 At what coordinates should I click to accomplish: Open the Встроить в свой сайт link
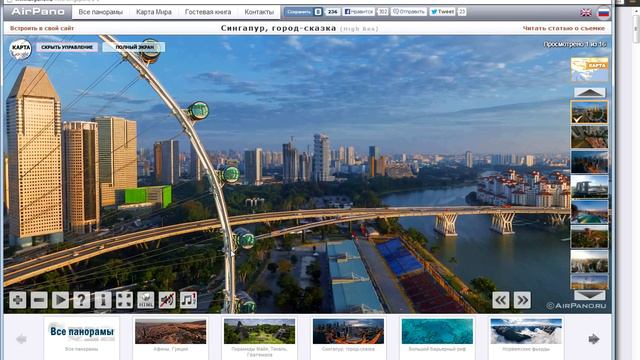(42, 28)
